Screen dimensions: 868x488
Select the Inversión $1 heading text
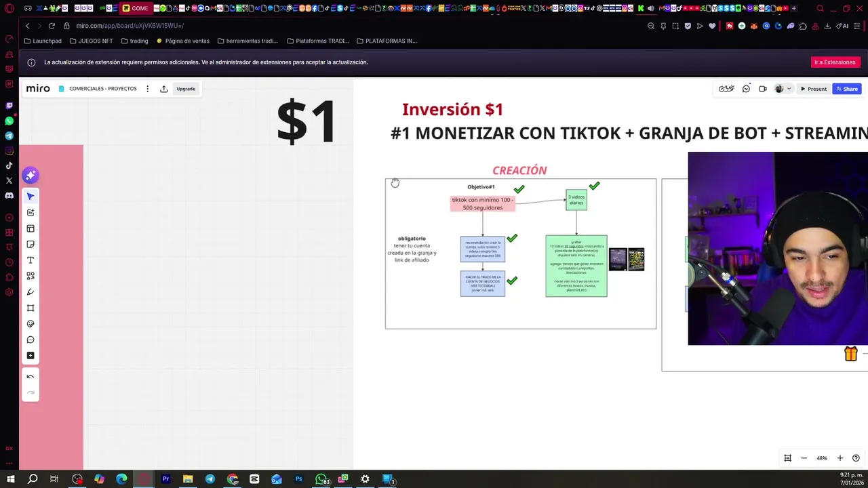coord(452,109)
